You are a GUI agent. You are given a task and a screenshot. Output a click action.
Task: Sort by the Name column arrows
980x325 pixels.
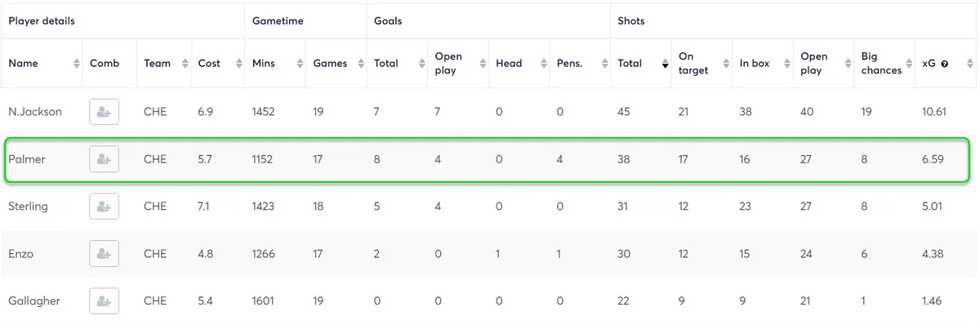[x=76, y=64]
